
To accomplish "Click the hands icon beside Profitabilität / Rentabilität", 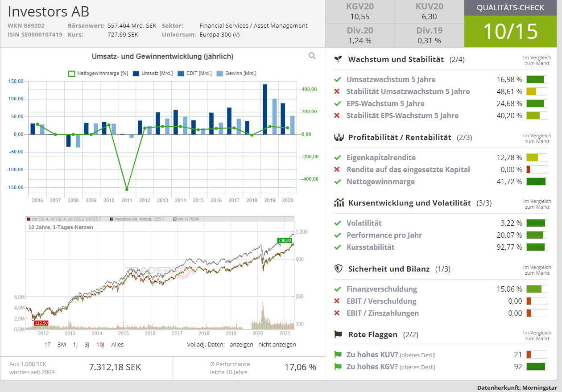I will point(339,137).
